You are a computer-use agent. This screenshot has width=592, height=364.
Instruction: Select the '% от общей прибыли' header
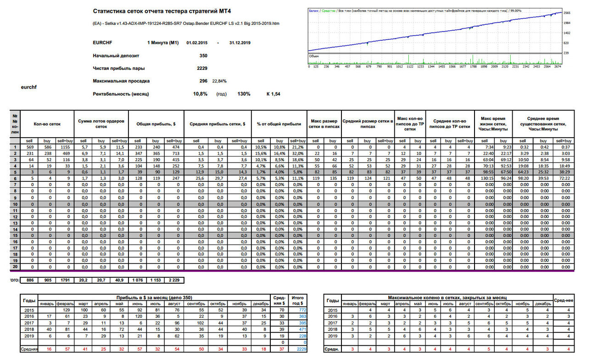point(279,124)
